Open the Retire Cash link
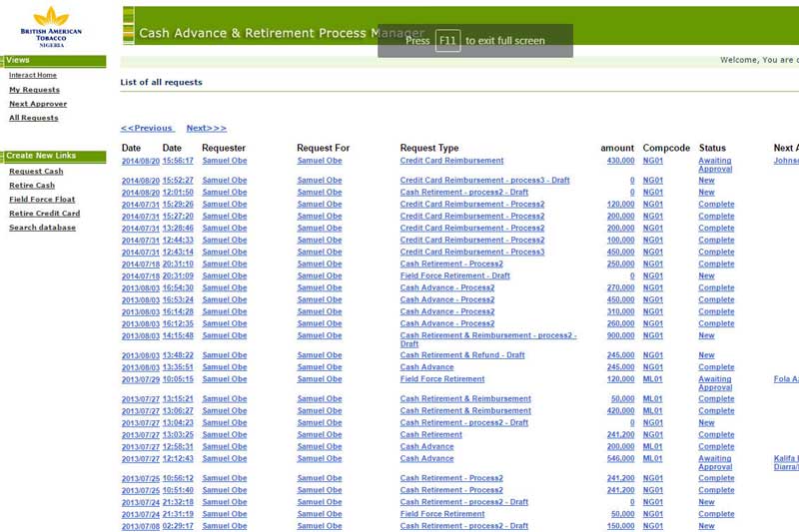 coord(32,186)
